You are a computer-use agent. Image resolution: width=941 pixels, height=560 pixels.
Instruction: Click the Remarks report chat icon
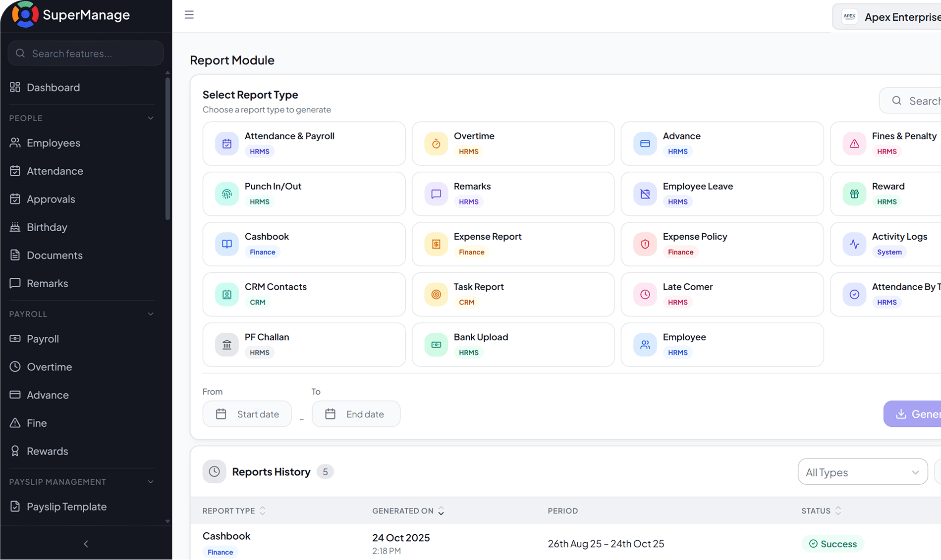[x=436, y=194]
